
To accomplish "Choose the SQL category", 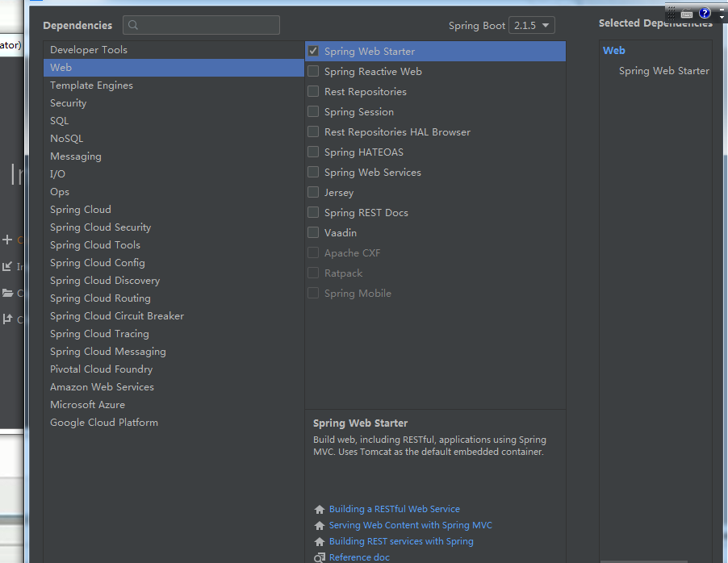I will click(x=174, y=121).
